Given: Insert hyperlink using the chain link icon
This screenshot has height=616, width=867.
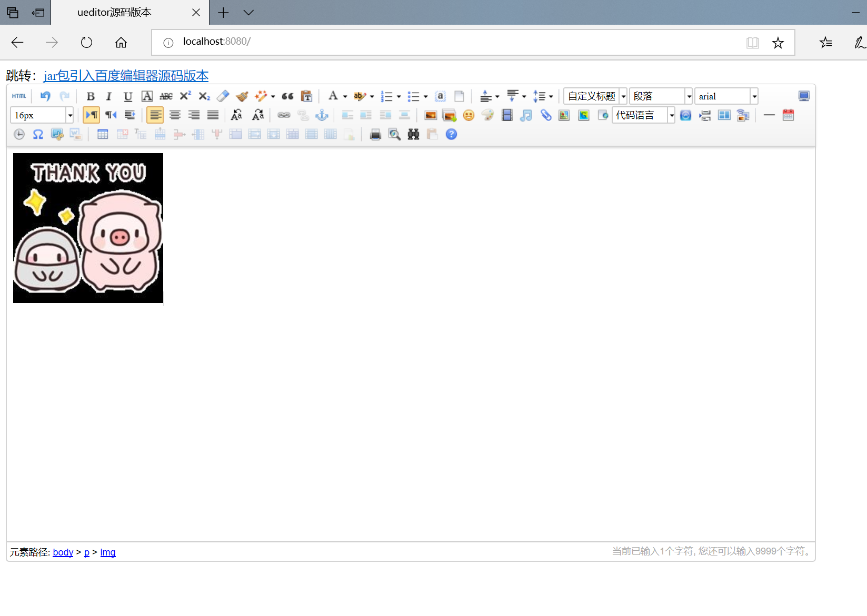Looking at the screenshot, I should click(284, 115).
